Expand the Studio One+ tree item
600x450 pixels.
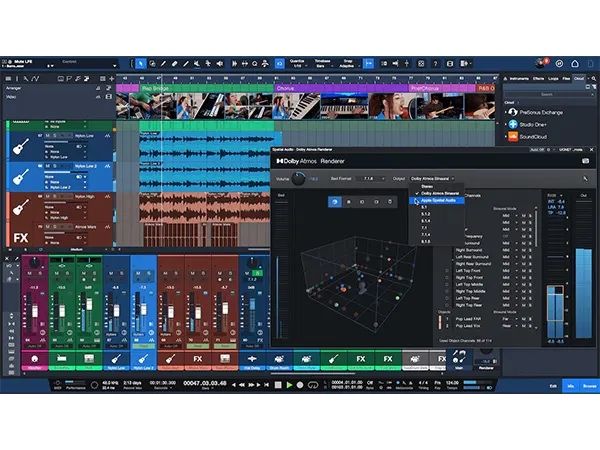[x=506, y=124]
